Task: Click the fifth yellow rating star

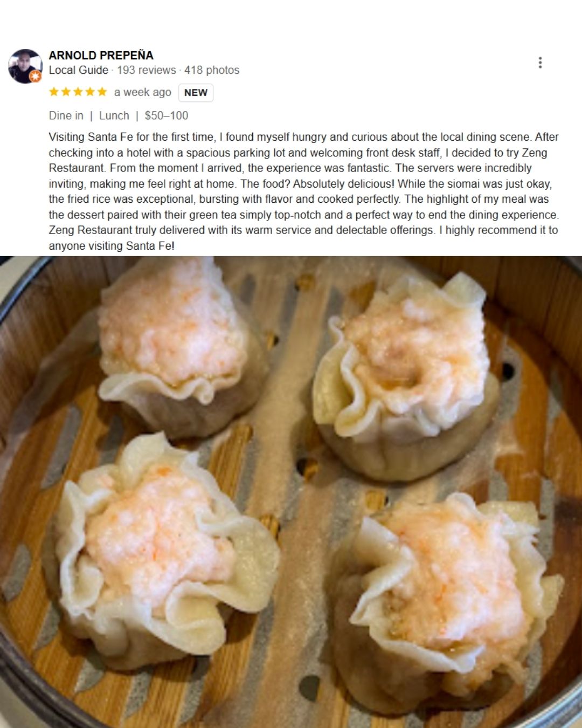Action: (102, 92)
